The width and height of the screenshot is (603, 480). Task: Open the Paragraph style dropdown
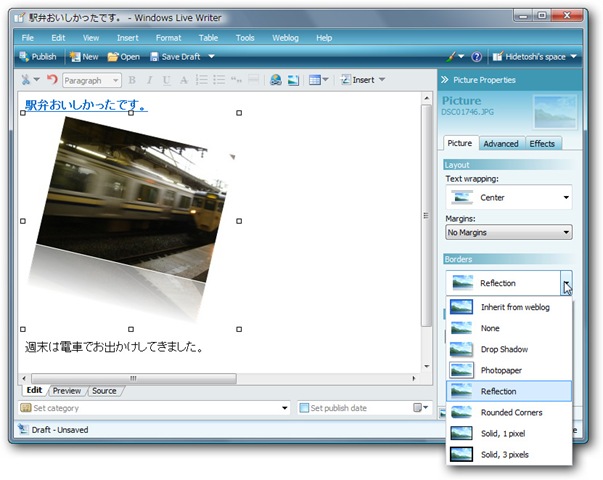point(92,80)
